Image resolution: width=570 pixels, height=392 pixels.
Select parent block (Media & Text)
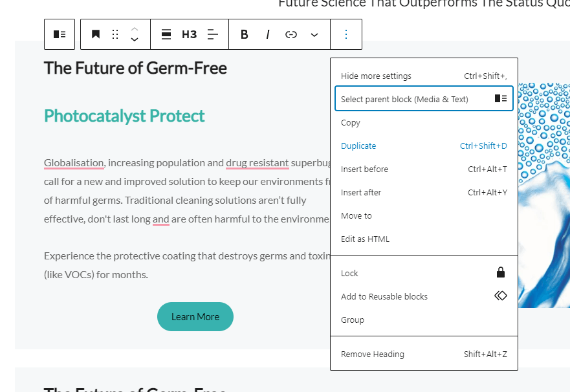[x=424, y=98]
